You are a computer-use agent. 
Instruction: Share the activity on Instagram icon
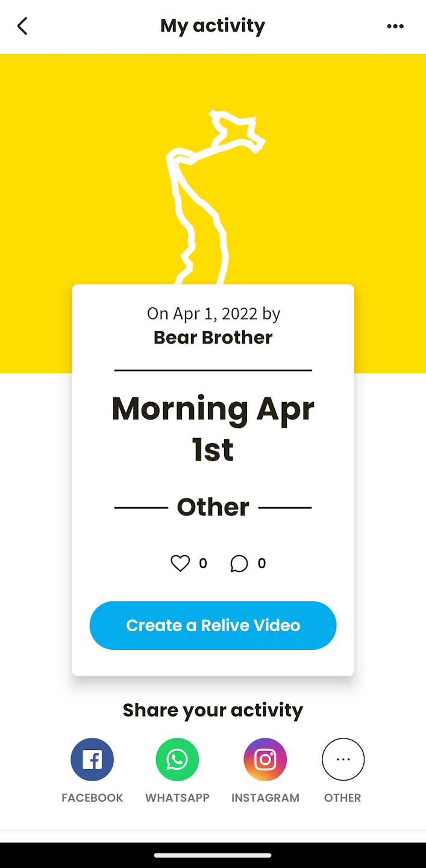click(x=265, y=759)
